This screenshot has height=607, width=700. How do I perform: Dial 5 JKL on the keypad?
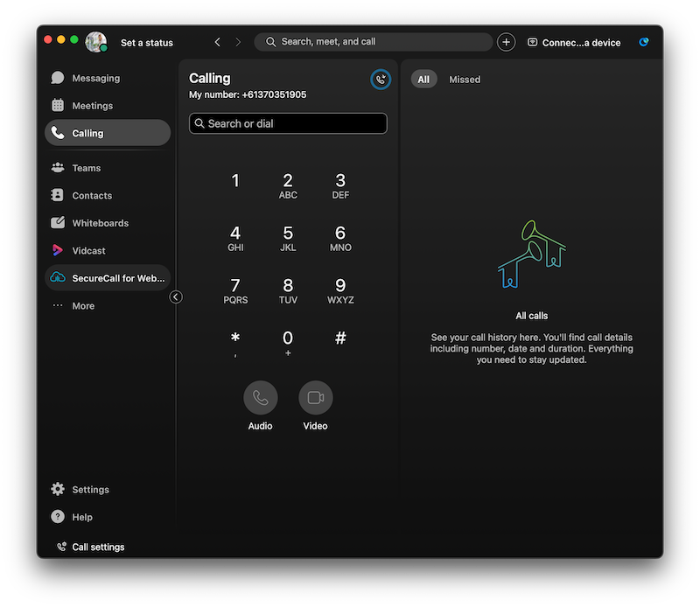pos(288,238)
